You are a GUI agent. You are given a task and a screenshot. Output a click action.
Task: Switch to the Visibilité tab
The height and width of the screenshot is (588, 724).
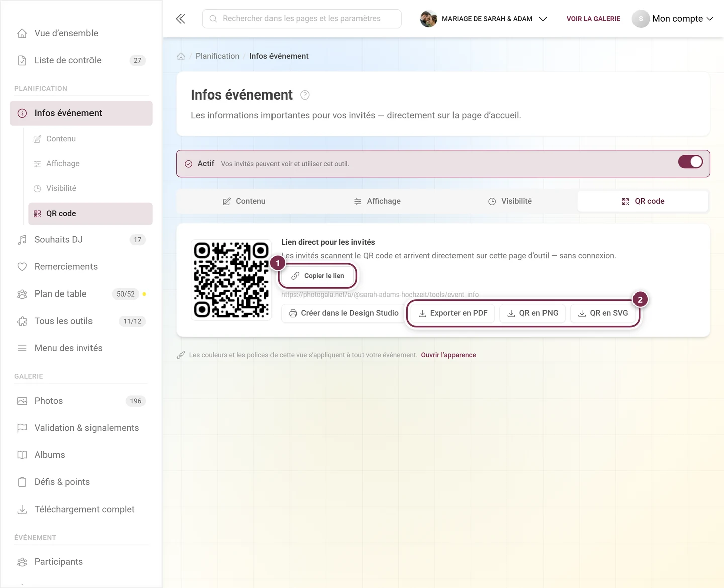510,201
